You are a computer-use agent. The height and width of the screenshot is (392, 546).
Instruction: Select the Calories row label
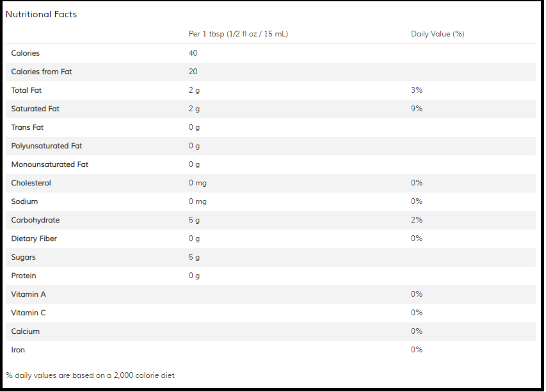26,53
